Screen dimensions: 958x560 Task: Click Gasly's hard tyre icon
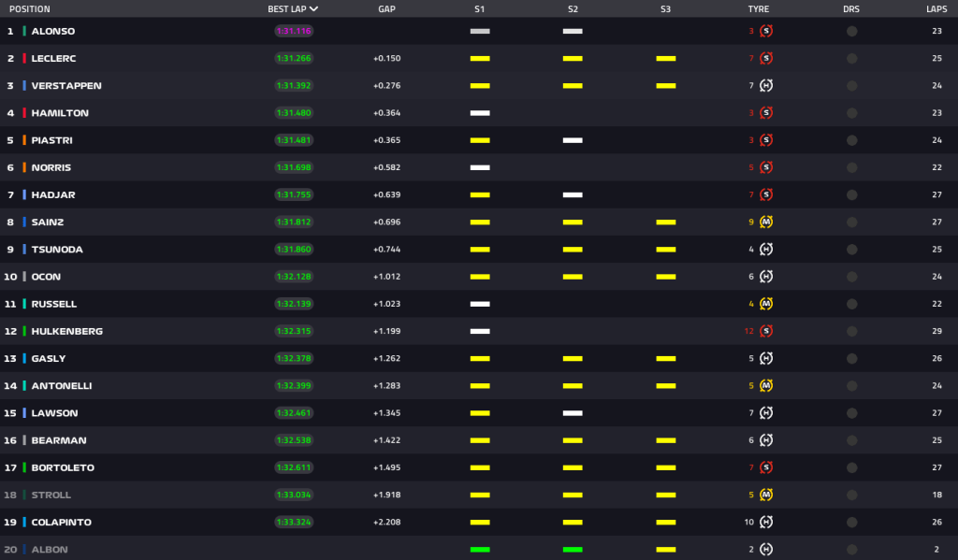click(765, 358)
